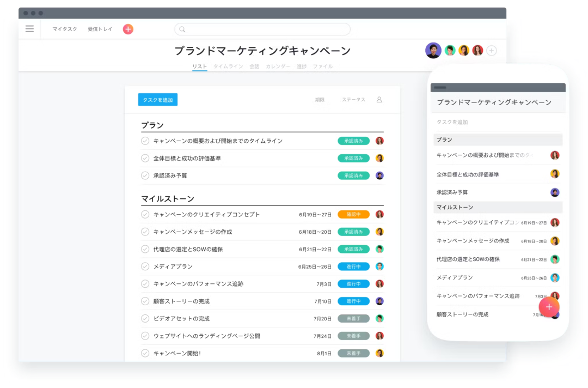Open the hamburger menu icon

[29, 29]
